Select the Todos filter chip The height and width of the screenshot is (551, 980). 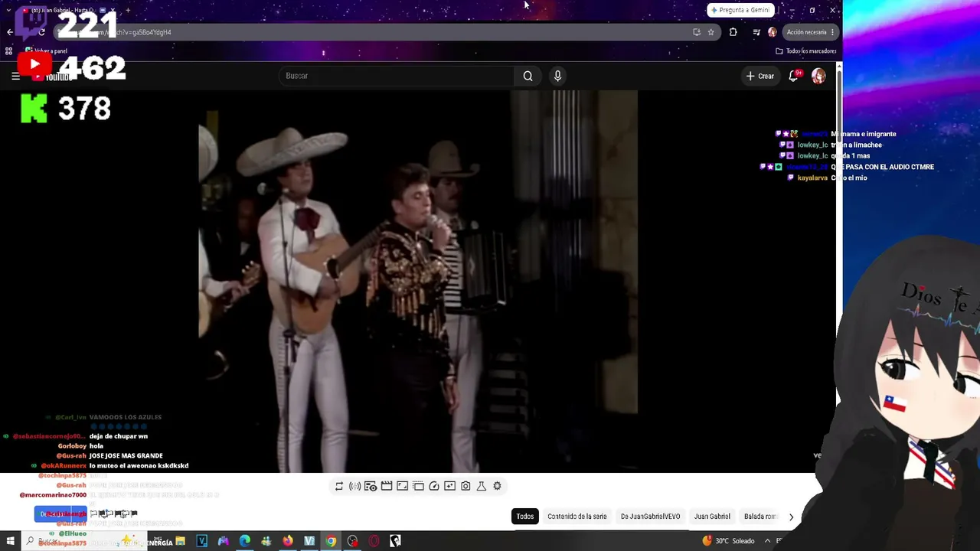pyautogui.click(x=525, y=517)
